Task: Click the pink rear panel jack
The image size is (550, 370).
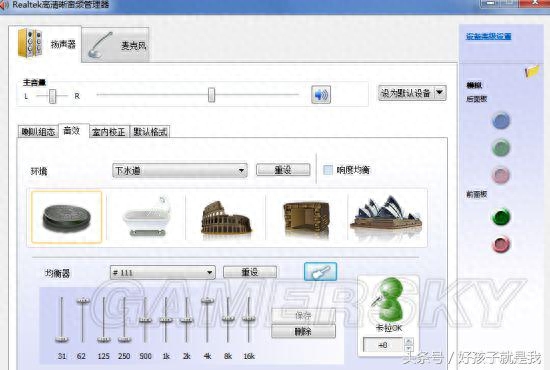Action: [501, 175]
